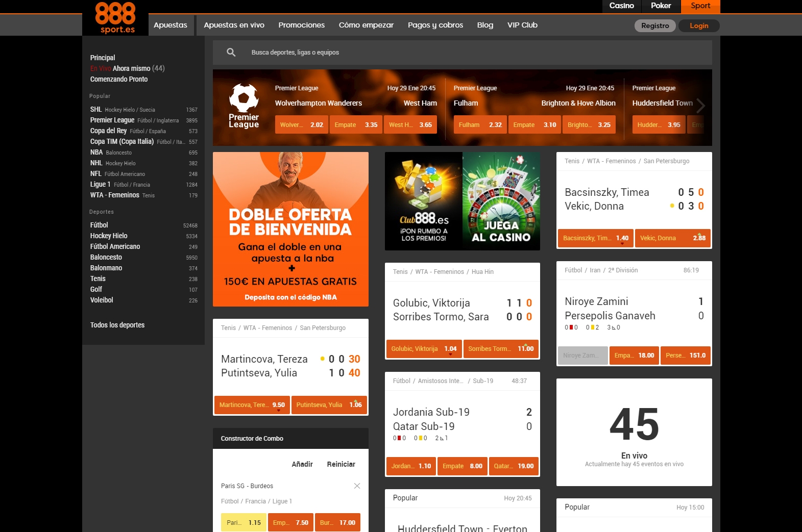The image size is (802, 532).
Task: Select Balonmano sport
Action: point(144,268)
